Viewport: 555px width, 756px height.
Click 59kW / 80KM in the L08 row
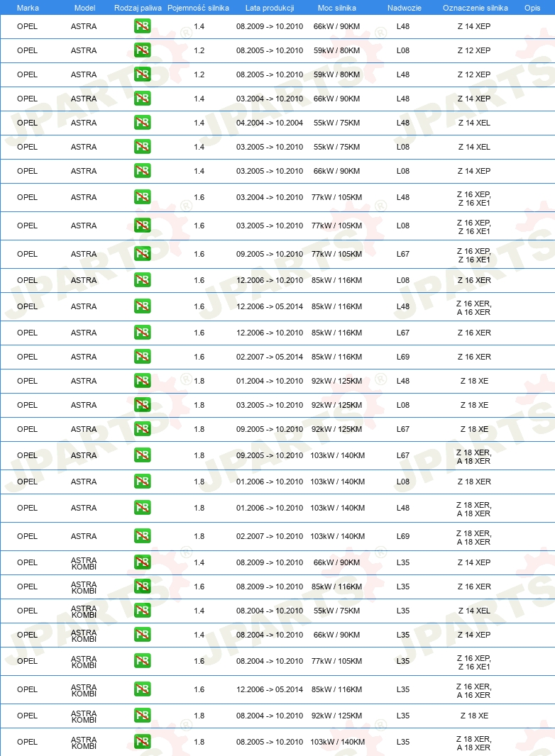(337, 50)
